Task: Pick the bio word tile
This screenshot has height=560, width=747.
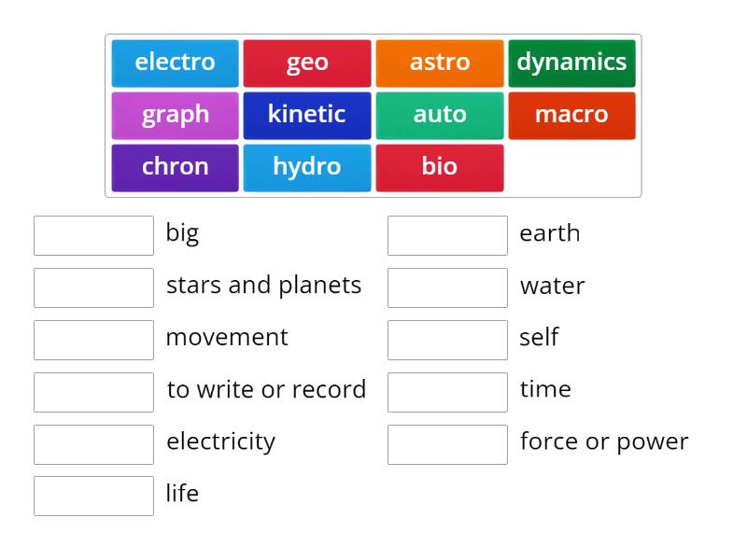Action: click(439, 168)
